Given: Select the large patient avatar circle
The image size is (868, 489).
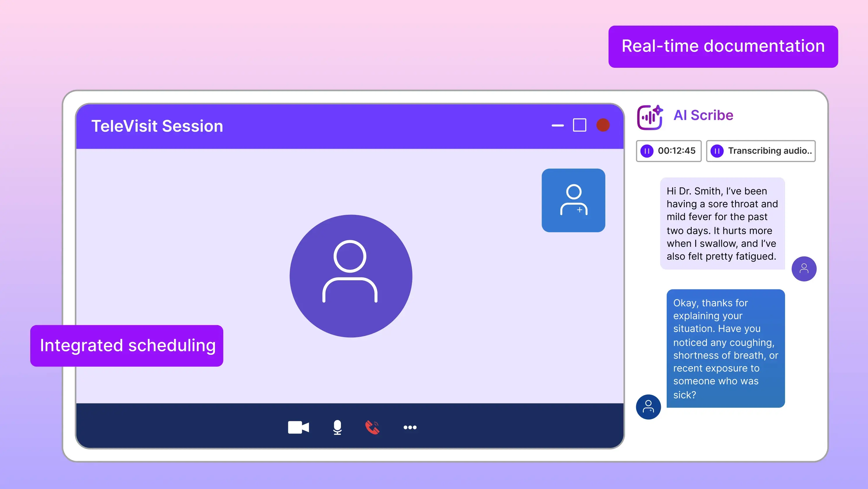Looking at the screenshot, I should (x=351, y=276).
